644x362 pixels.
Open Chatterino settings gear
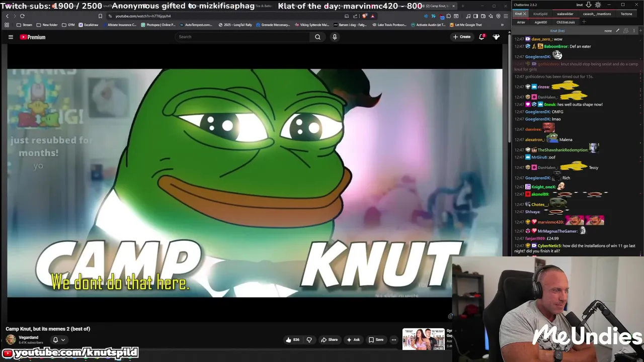[598, 5]
